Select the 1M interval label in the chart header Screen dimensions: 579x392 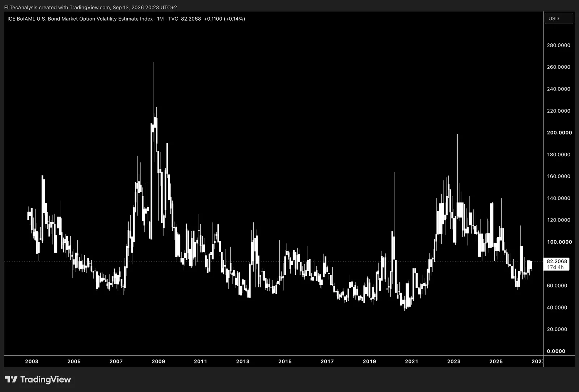click(160, 19)
